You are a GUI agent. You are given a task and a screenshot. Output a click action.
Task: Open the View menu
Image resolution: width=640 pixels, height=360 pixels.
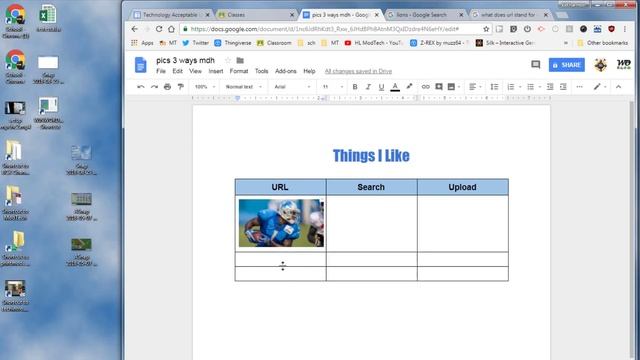(x=195, y=71)
